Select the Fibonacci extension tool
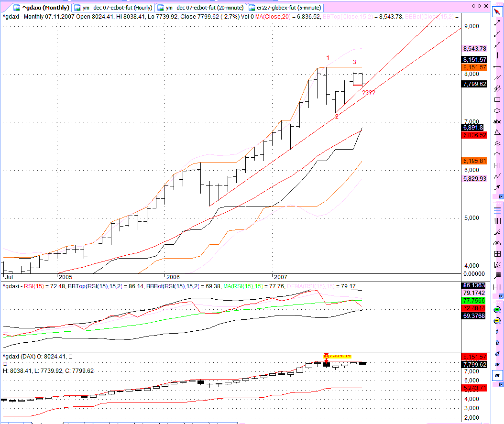504x424 pixels. (497, 276)
